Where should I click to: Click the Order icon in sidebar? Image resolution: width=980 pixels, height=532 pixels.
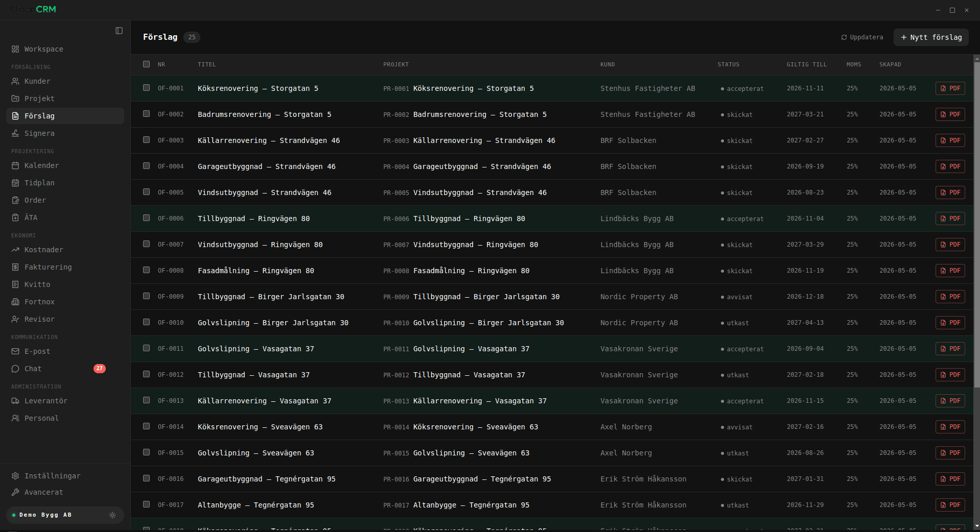click(15, 200)
